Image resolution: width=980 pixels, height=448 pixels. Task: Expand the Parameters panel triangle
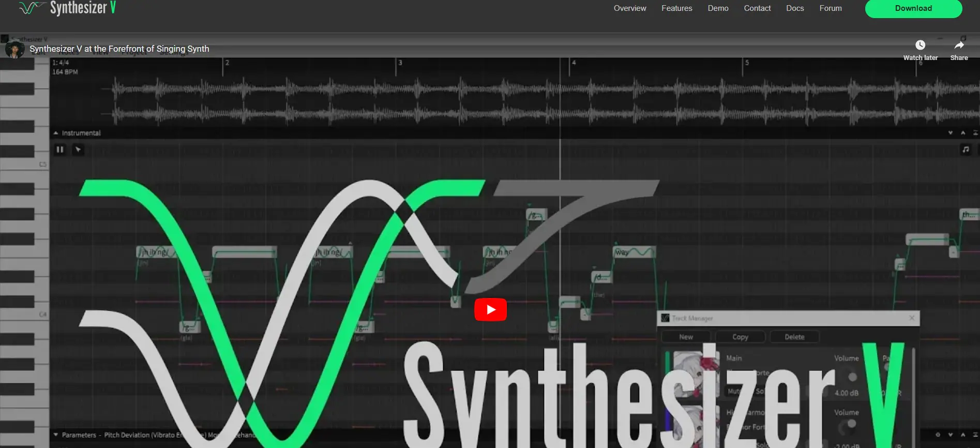tap(56, 435)
